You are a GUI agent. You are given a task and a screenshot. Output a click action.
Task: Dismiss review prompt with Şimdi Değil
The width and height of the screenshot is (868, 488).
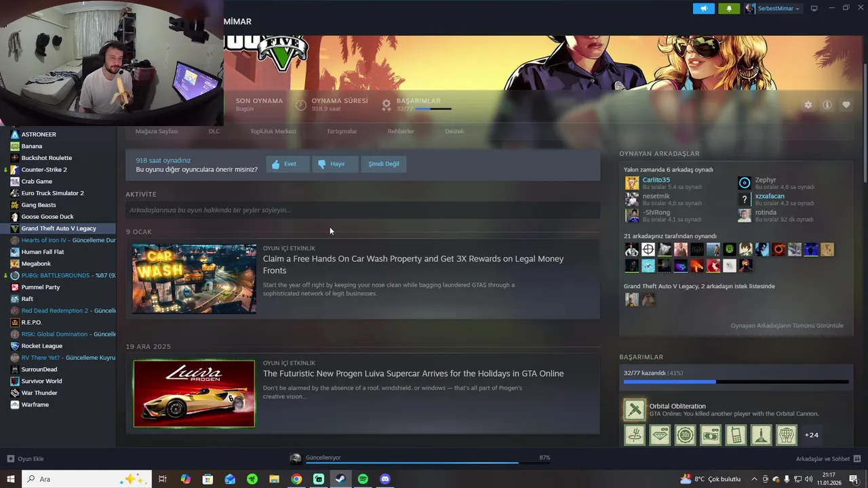click(x=384, y=164)
